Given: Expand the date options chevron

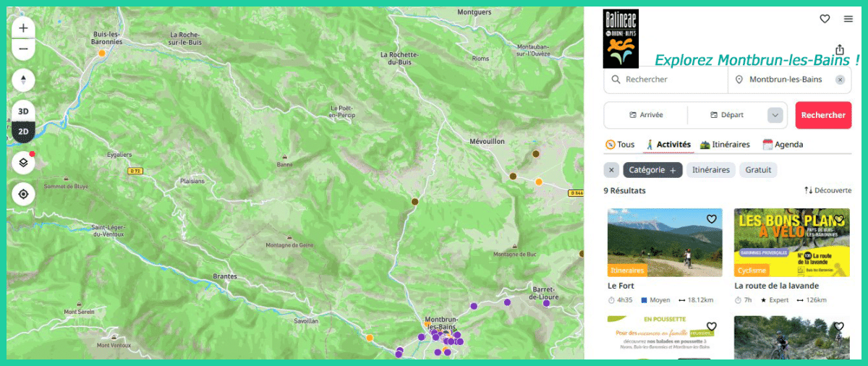Looking at the screenshot, I should 775,115.
